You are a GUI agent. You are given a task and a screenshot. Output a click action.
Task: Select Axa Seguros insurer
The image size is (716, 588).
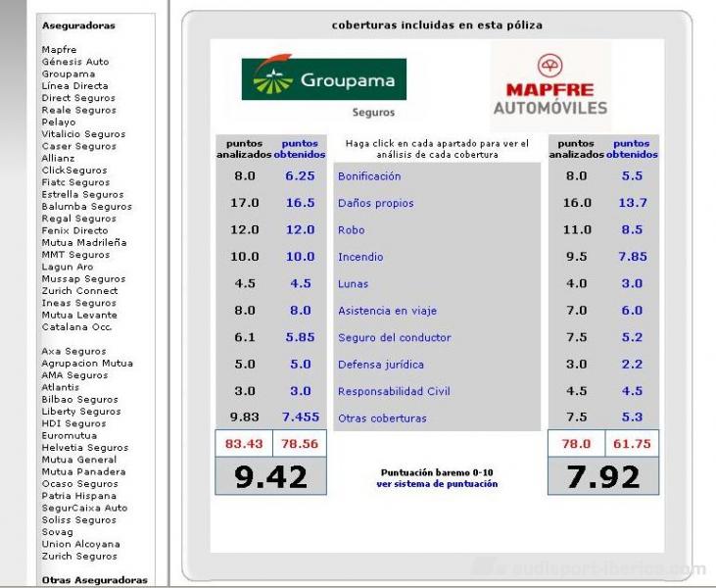(x=74, y=351)
